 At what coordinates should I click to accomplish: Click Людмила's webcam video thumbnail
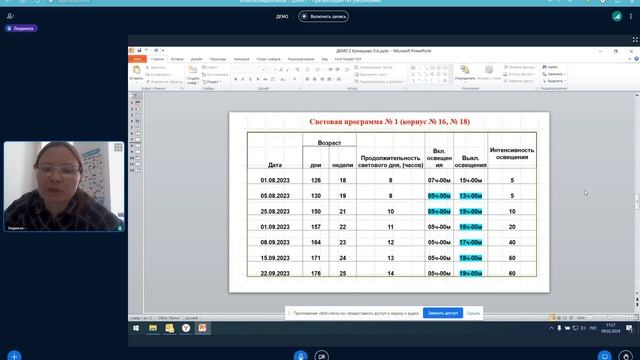click(x=64, y=187)
